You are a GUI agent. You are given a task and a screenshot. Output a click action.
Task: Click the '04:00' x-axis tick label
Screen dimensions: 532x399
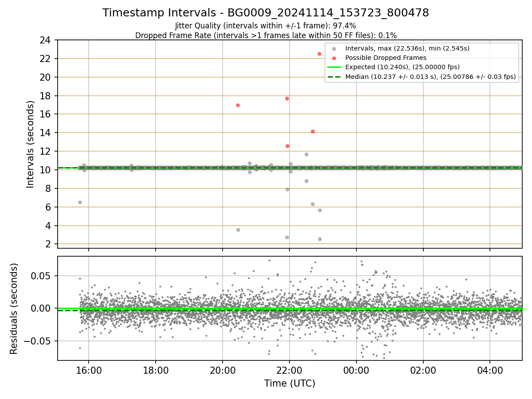(x=490, y=370)
